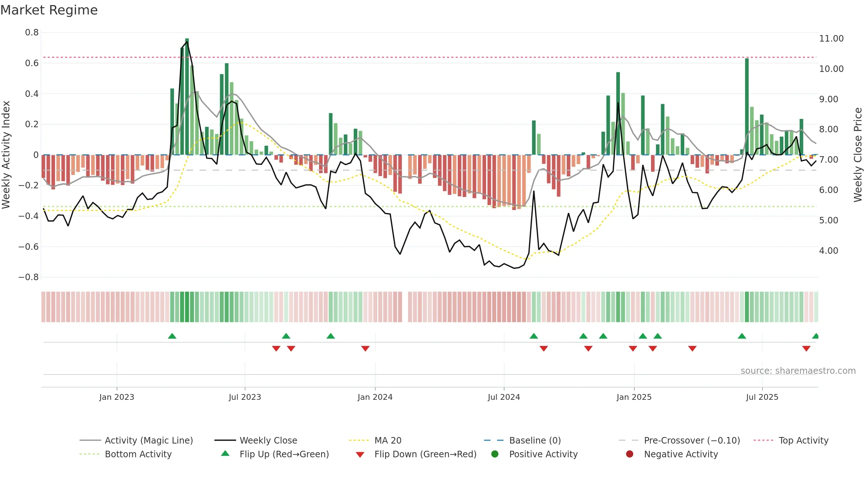Click the green Positive Activity legend dot
The height and width of the screenshot is (488, 868).
(495, 454)
